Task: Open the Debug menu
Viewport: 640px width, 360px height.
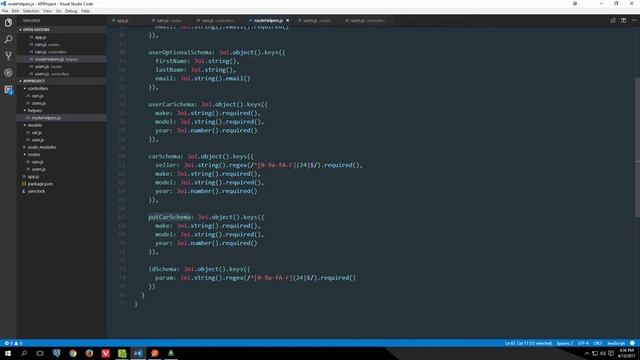Action: (x=71, y=11)
